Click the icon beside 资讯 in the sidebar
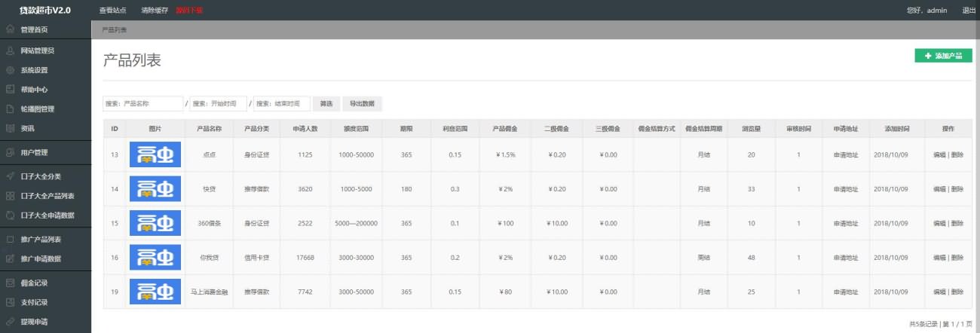Image resolution: width=980 pixels, height=333 pixels. pyautogui.click(x=10, y=128)
